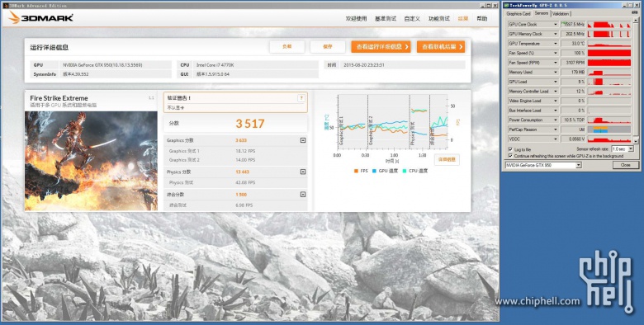The height and width of the screenshot is (325, 644).
Task: Open the Power Consumption sensor dropdown
Action: (556, 120)
